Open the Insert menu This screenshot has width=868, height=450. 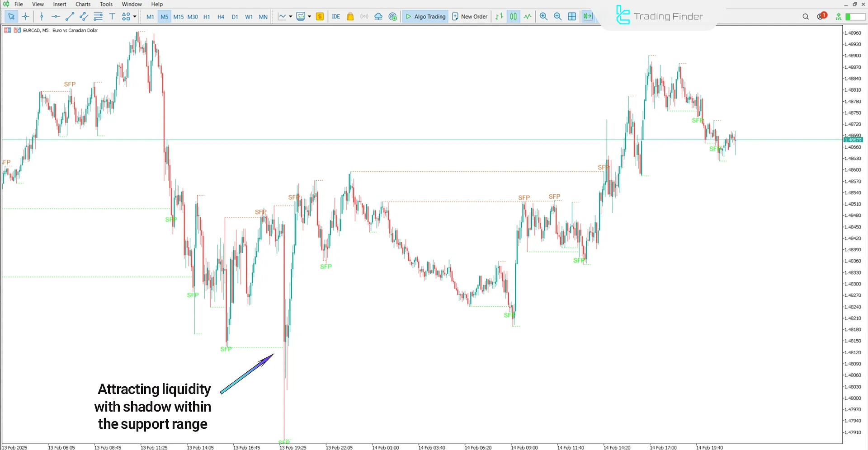[x=60, y=4]
